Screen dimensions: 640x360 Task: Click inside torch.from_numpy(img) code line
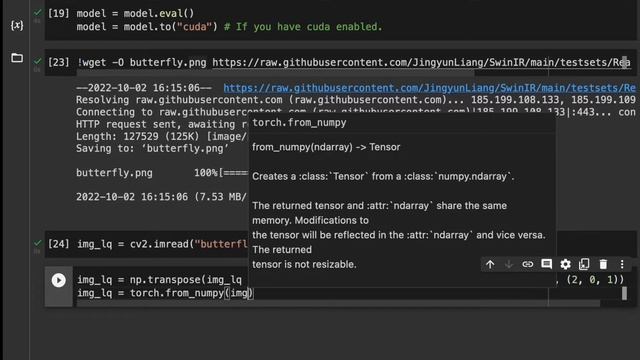tap(165, 293)
